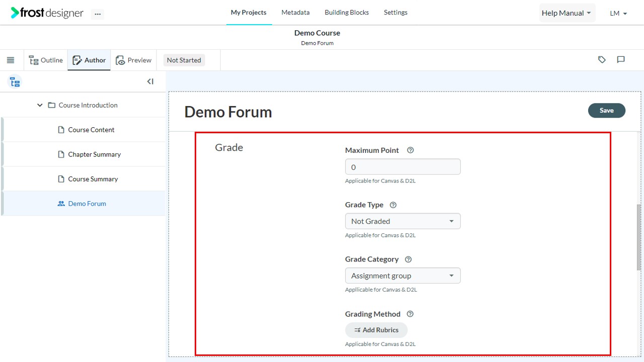Open the Building Blocks tab
Screen dimensions: 644x362
[x=347, y=13]
